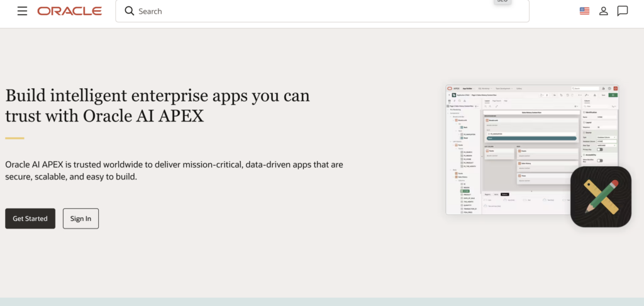Open the chat bubble contact icon
The height and width of the screenshot is (306, 644).
coord(622,11)
